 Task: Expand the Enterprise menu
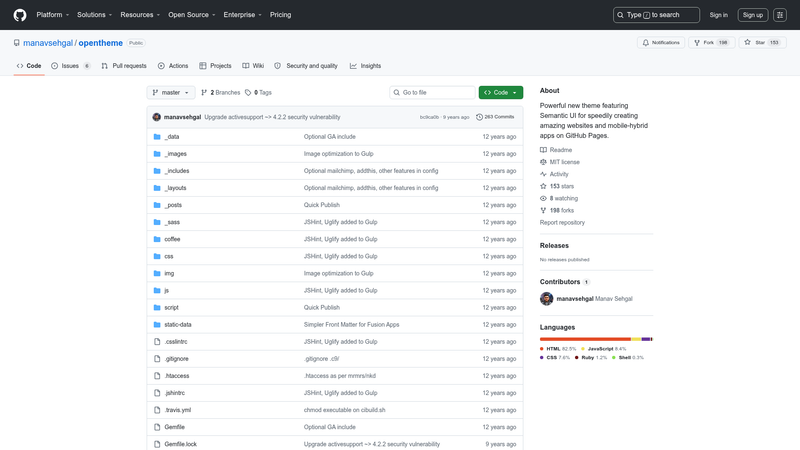point(242,15)
